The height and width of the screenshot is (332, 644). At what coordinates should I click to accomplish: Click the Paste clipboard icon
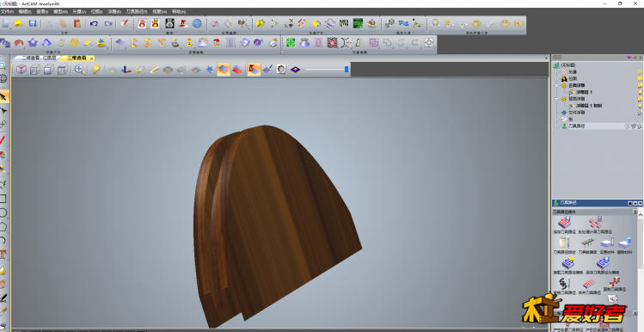pos(77,23)
